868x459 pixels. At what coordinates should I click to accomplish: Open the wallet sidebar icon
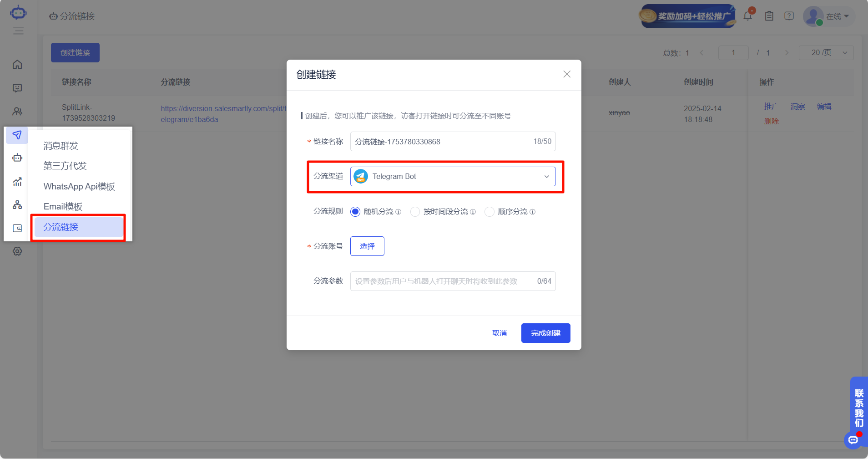coord(17,228)
